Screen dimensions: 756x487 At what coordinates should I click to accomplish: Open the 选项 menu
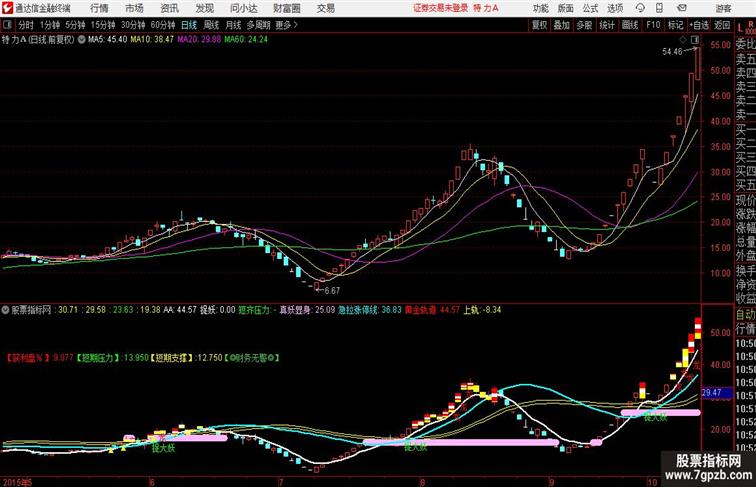point(615,8)
